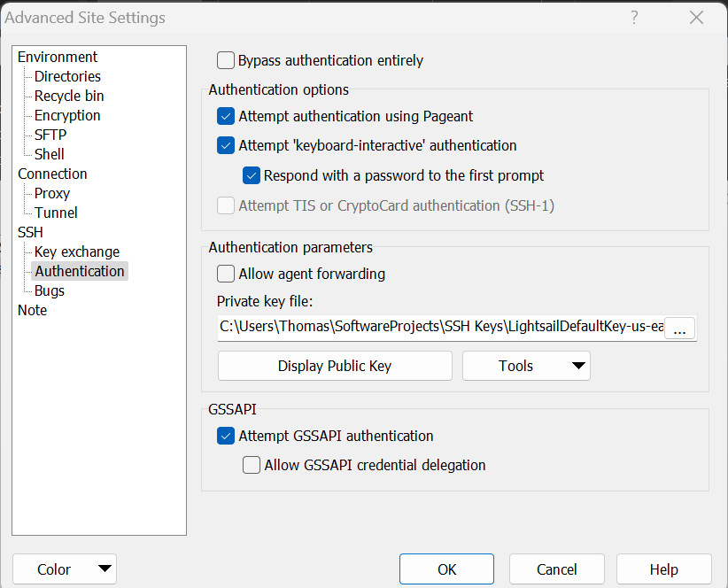
Task: Enable "Bypass authentication entirely"
Action: [x=225, y=60]
